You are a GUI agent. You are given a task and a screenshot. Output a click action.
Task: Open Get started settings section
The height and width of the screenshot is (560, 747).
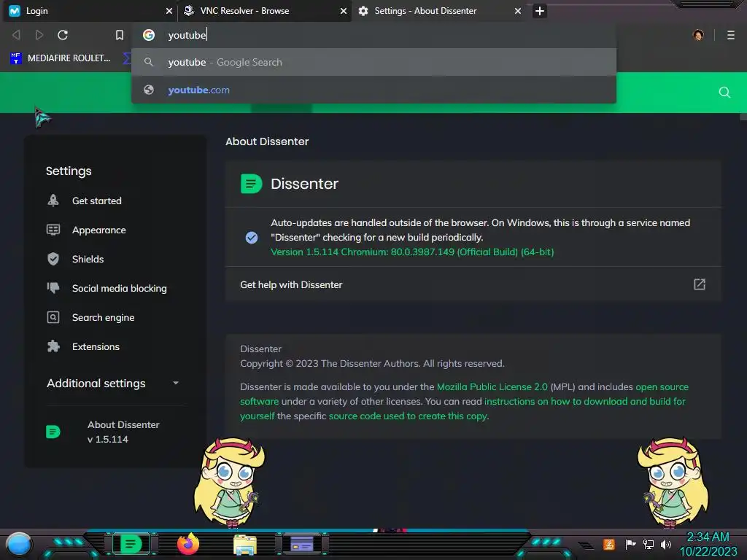[x=97, y=201]
